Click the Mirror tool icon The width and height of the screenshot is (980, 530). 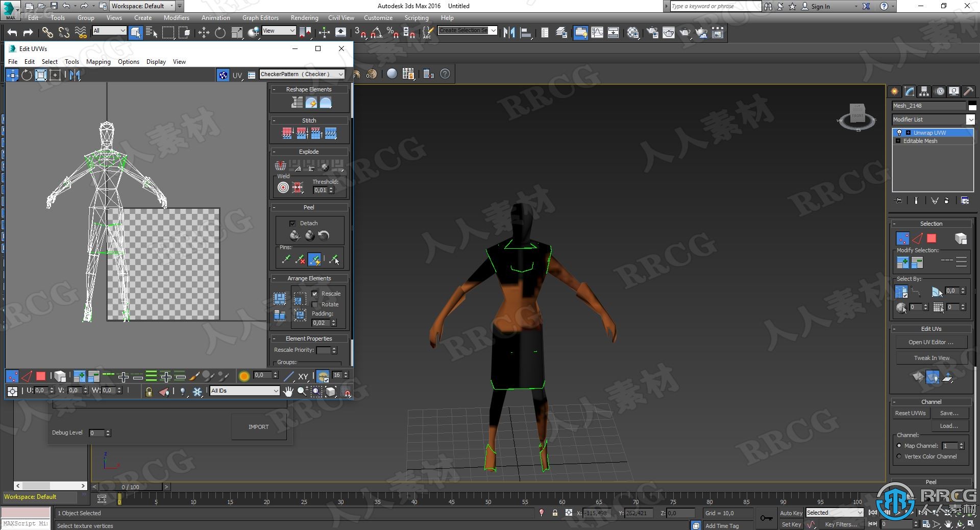(x=509, y=33)
